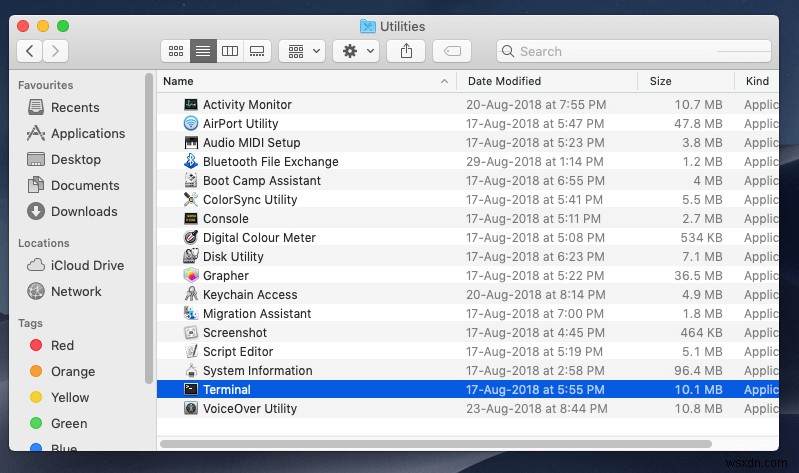Select the Terminal file name
Viewport: 799px width, 473px height.
coord(227,390)
